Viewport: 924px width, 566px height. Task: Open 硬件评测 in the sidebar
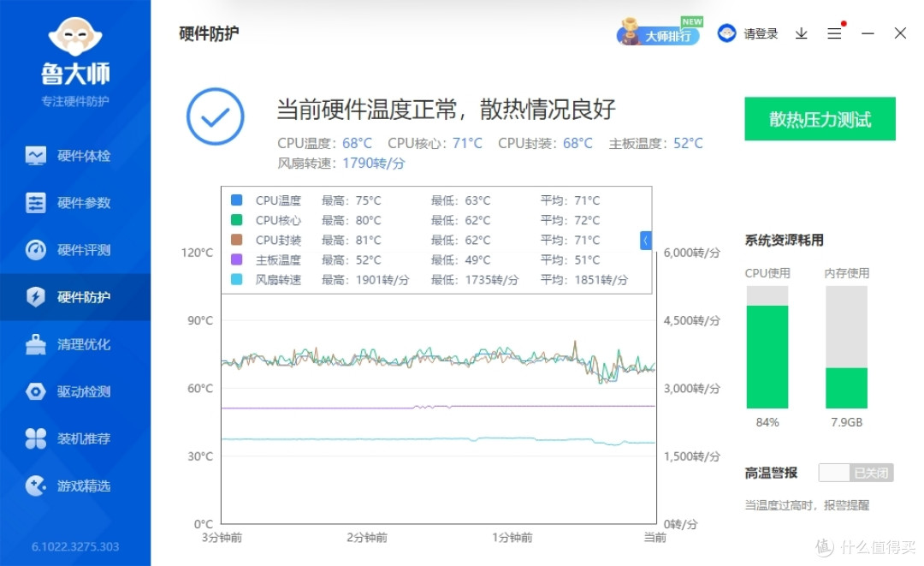[x=75, y=250]
